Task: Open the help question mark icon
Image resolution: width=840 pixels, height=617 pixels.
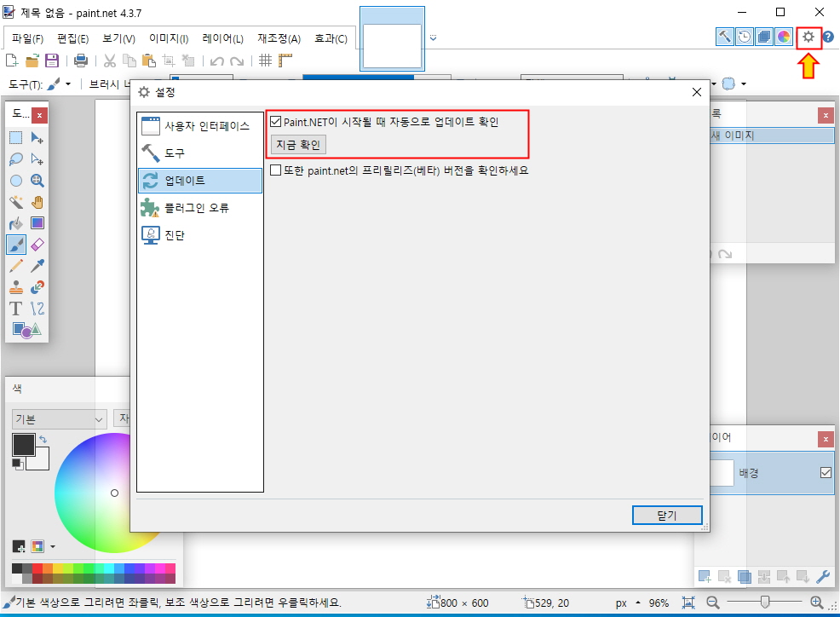Action: coord(828,37)
